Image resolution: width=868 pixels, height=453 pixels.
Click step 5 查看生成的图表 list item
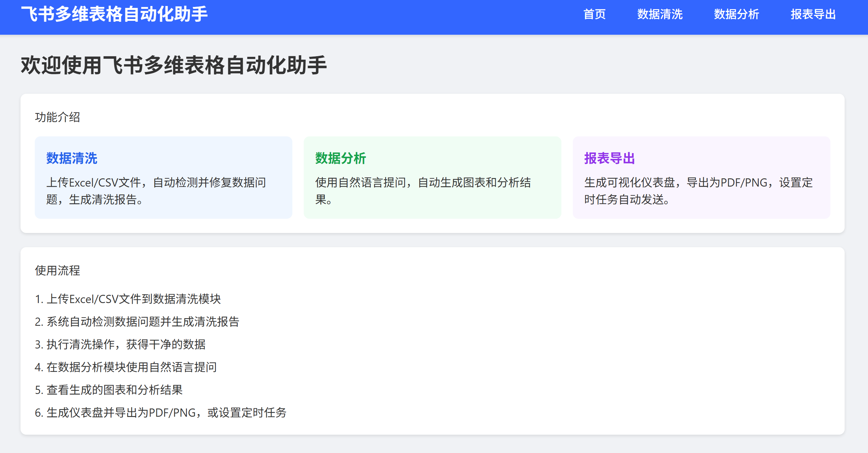109,390
